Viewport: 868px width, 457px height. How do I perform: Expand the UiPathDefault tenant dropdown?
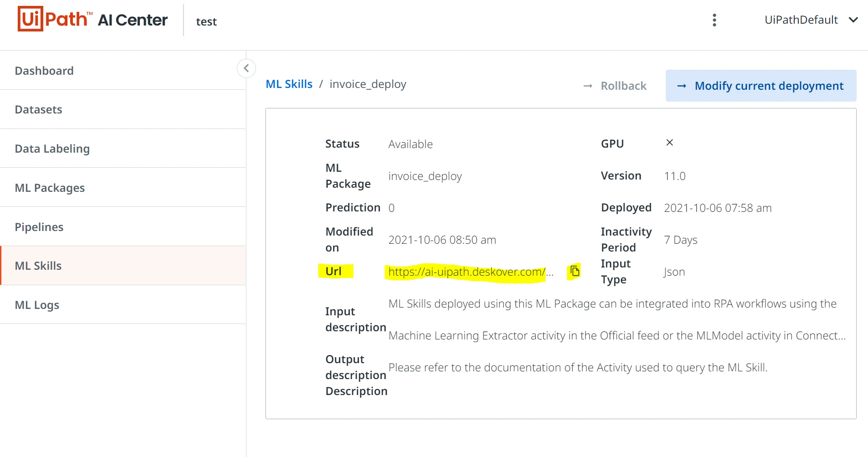click(811, 20)
